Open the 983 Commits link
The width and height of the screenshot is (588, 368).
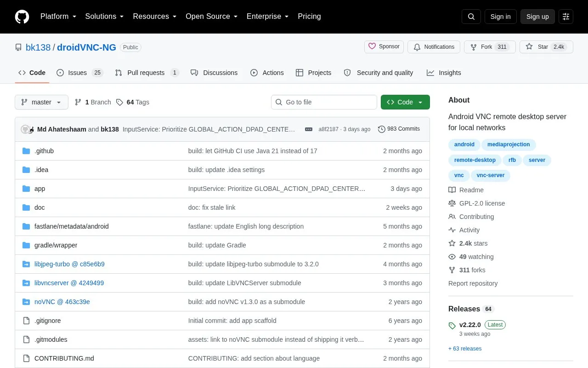point(399,129)
